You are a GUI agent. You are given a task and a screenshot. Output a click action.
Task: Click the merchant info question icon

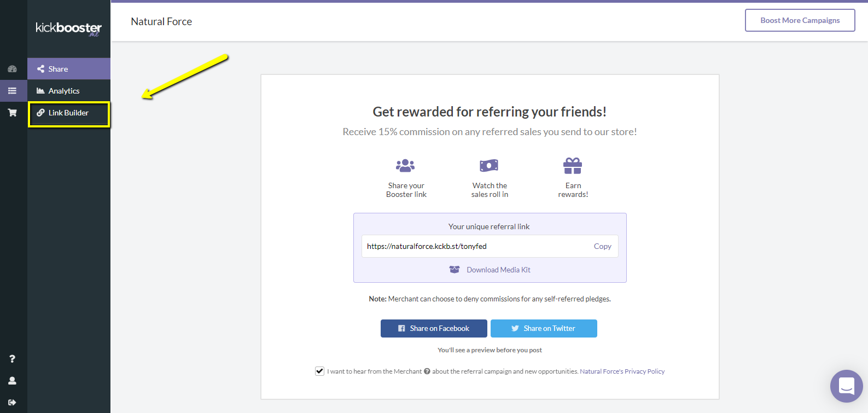[427, 371]
